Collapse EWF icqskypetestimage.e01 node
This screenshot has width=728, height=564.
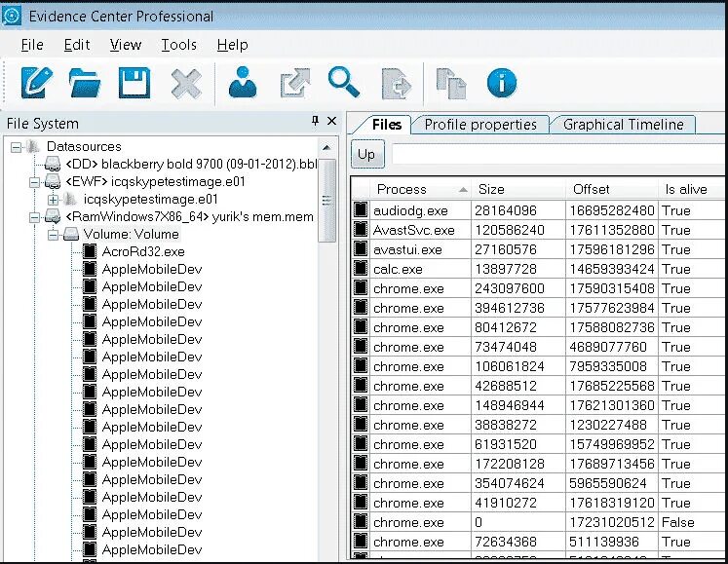pos(34,182)
